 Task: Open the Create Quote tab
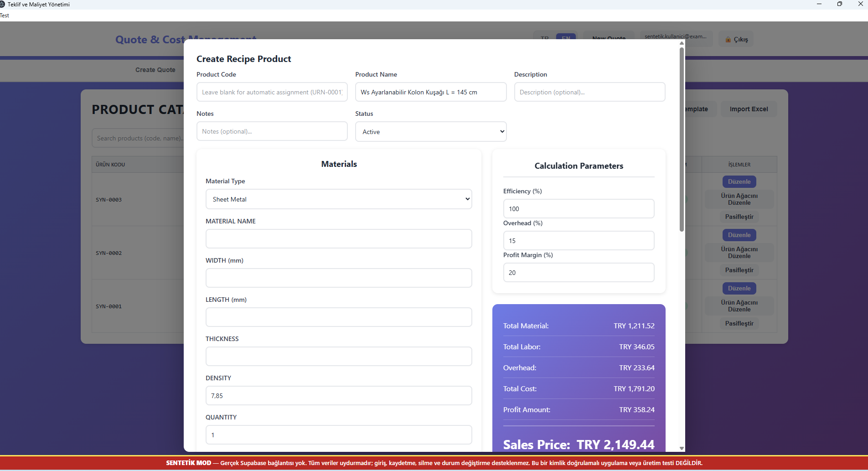point(155,70)
